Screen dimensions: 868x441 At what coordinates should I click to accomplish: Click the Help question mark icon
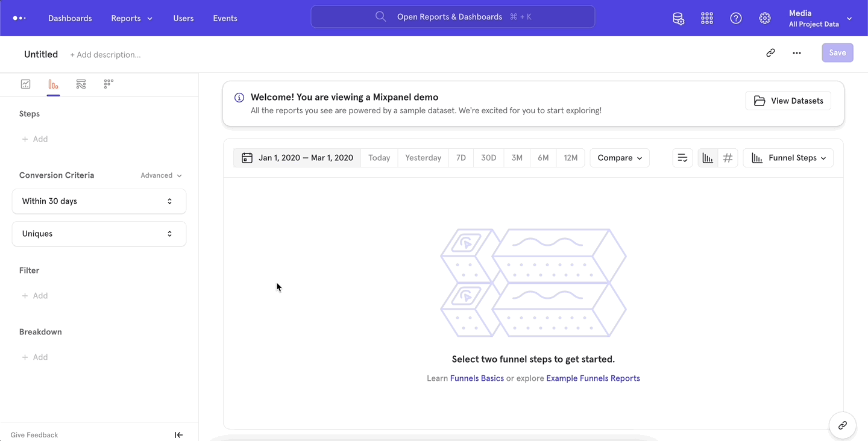735,18
